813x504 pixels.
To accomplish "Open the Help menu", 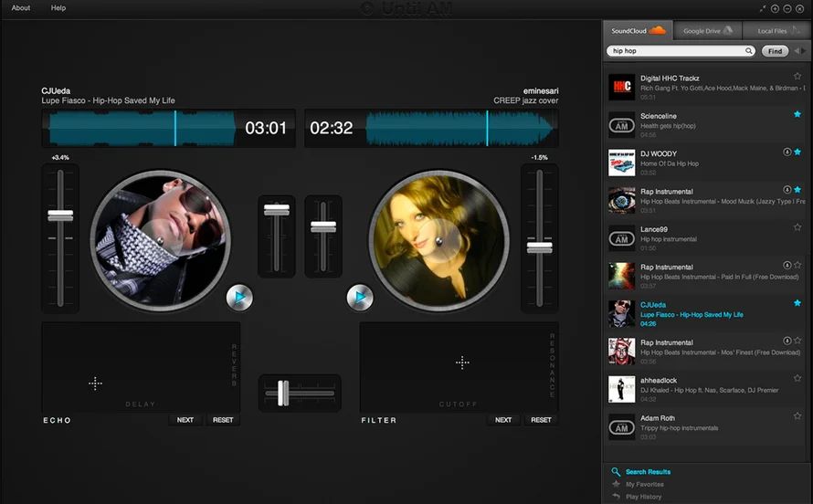I will (58, 8).
